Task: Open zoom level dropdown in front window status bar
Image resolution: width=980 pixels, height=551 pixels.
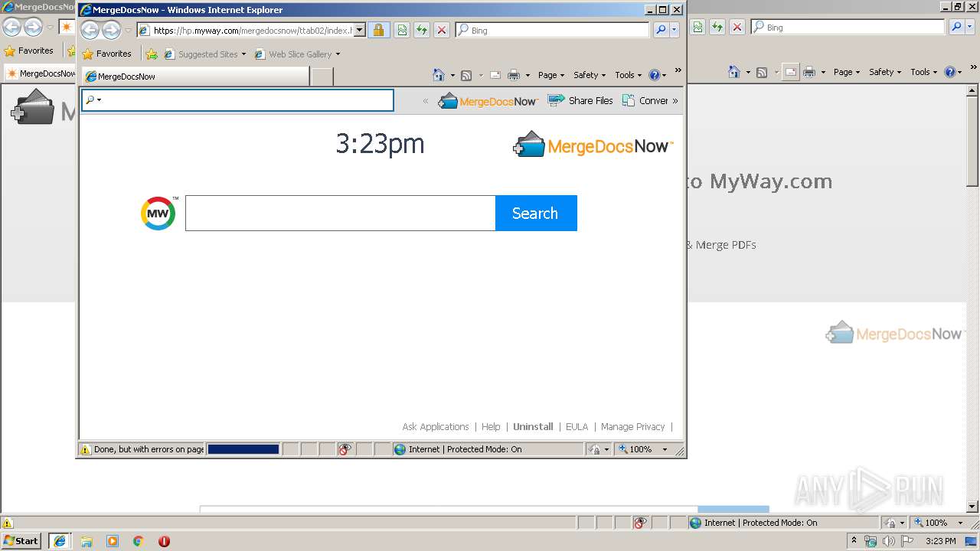Action: [x=665, y=449]
